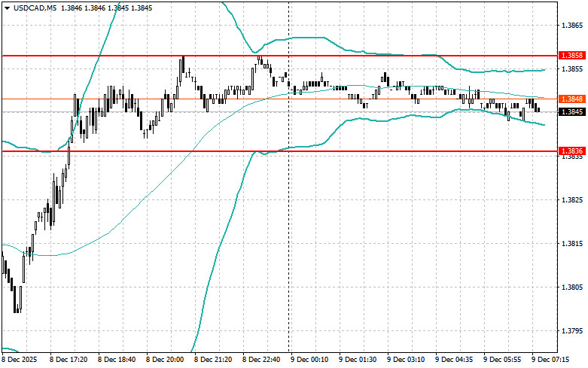Click the OHLC values 1.3846 1.3846 1.3845 1.3845
The width and height of the screenshot is (588, 368).
pos(106,8)
